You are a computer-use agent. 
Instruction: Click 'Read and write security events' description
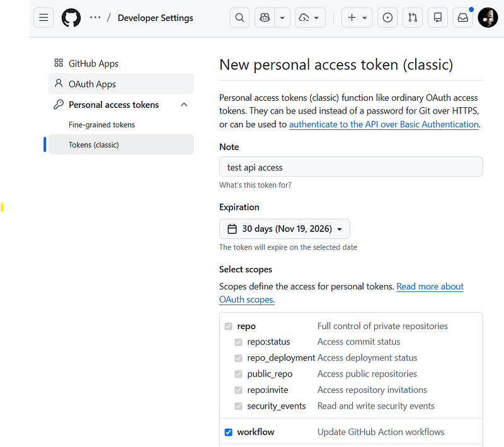(375, 406)
